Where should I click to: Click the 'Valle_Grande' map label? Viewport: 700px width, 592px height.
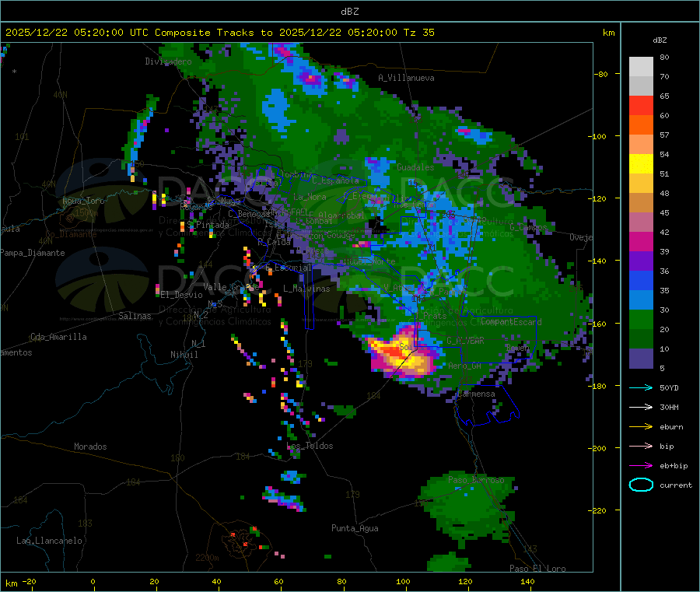tap(231, 287)
